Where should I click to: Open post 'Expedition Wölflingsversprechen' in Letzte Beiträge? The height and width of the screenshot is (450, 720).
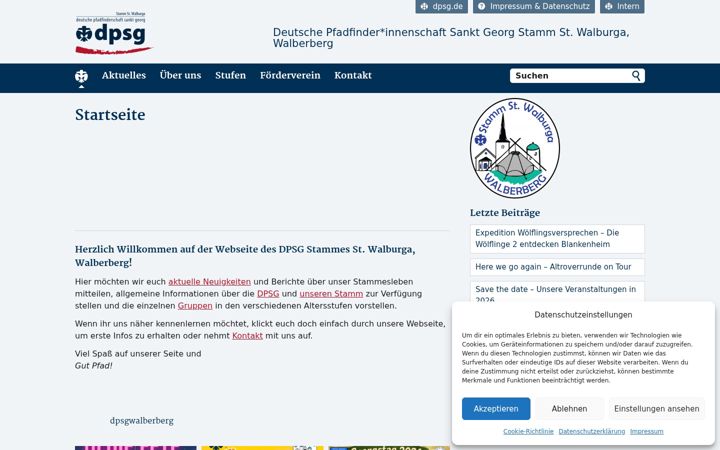(x=557, y=238)
